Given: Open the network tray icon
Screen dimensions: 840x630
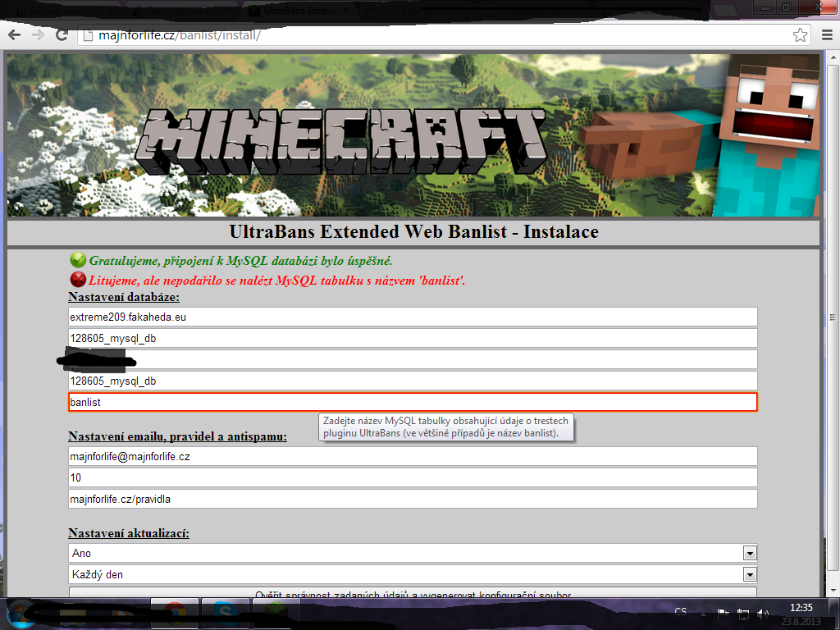Looking at the screenshot, I should (x=743, y=614).
